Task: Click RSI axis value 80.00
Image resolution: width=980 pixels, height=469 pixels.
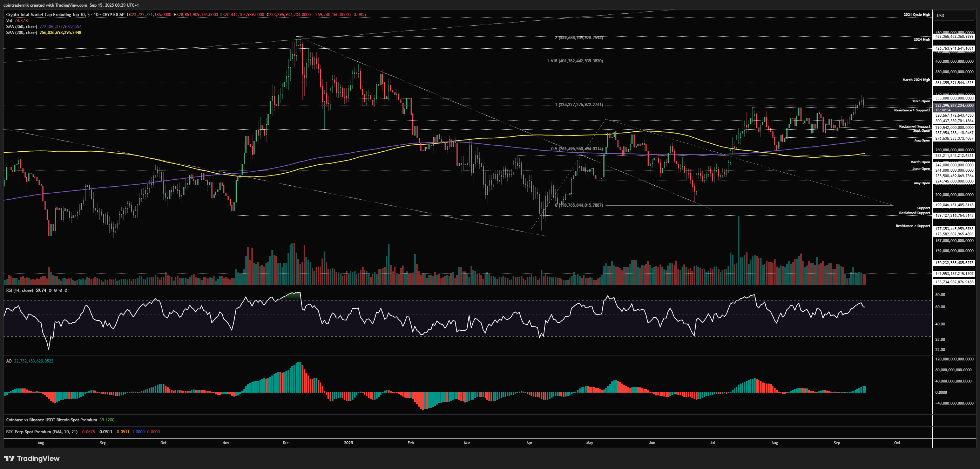Action: (x=940, y=295)
